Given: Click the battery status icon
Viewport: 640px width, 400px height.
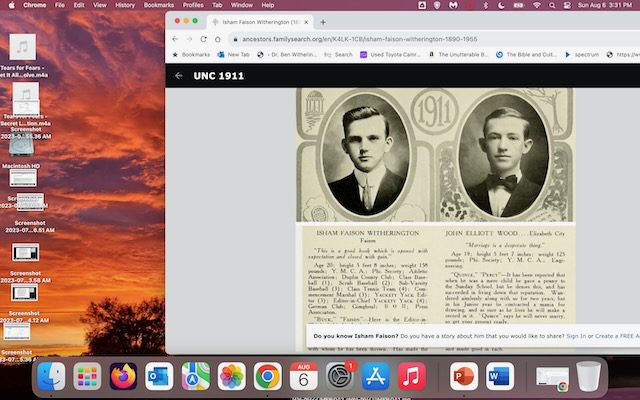Looking at the screenshot, I should click(518, 5).
